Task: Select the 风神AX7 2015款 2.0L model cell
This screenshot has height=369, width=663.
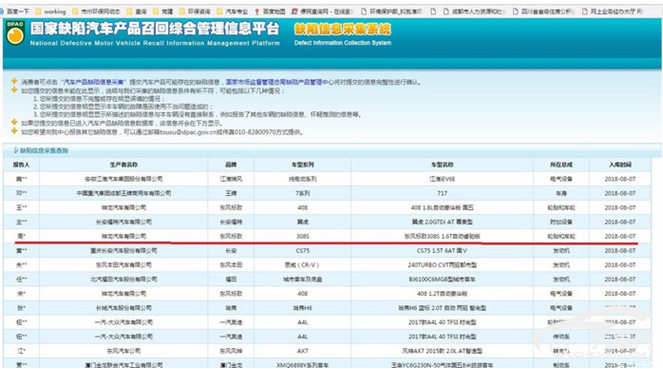Action: (x=442, y=351)
